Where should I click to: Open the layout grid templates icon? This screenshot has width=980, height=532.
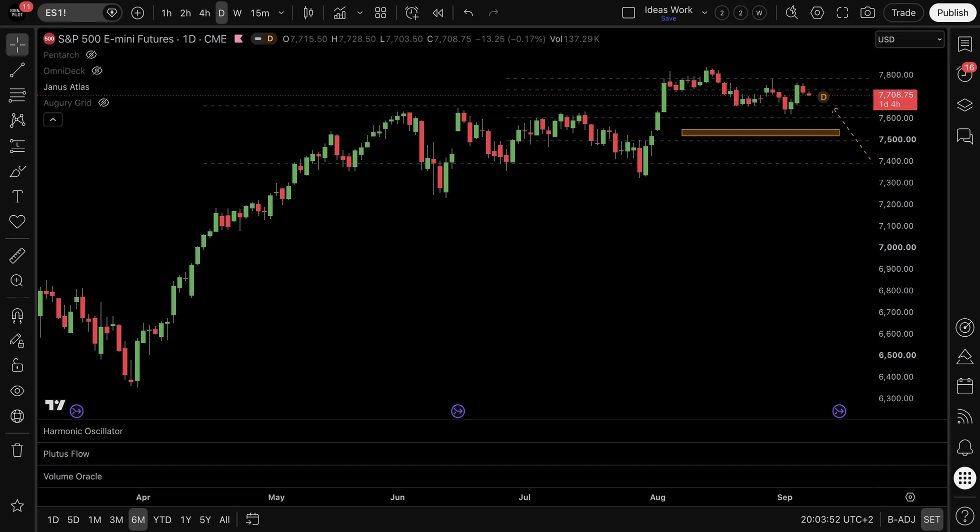[380, 13]
